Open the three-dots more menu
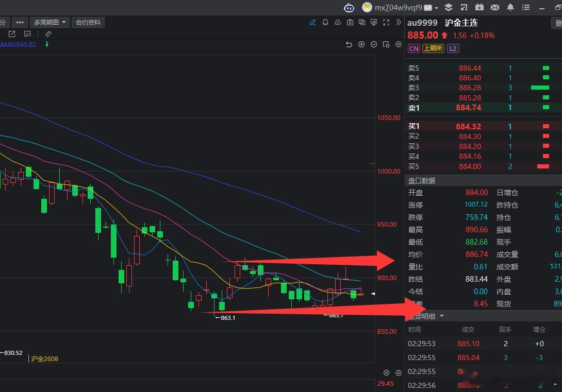Screen dimensions: 562x392 (20, 23)
